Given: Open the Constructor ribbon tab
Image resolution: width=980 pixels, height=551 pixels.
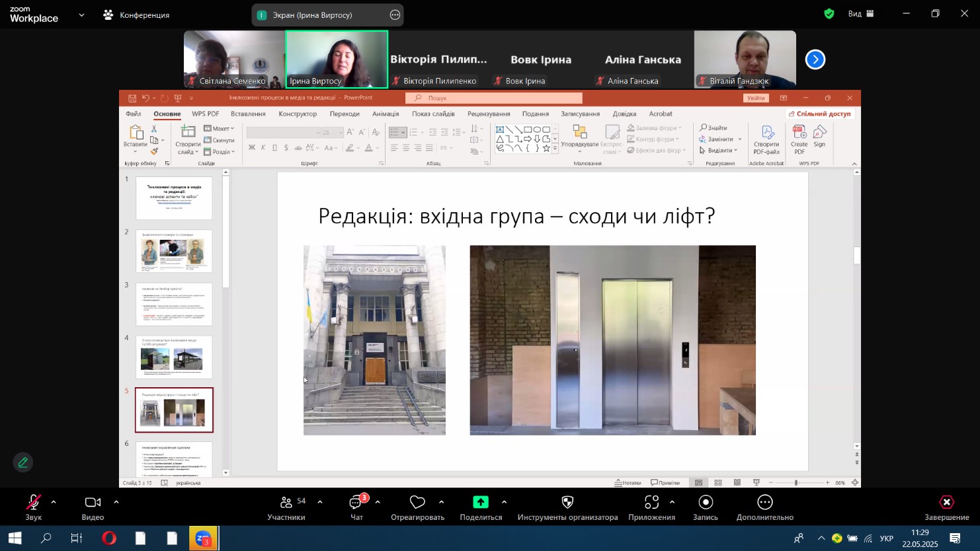Looking at the screenshot, I should pyautogui.click(x=298, y=114).
